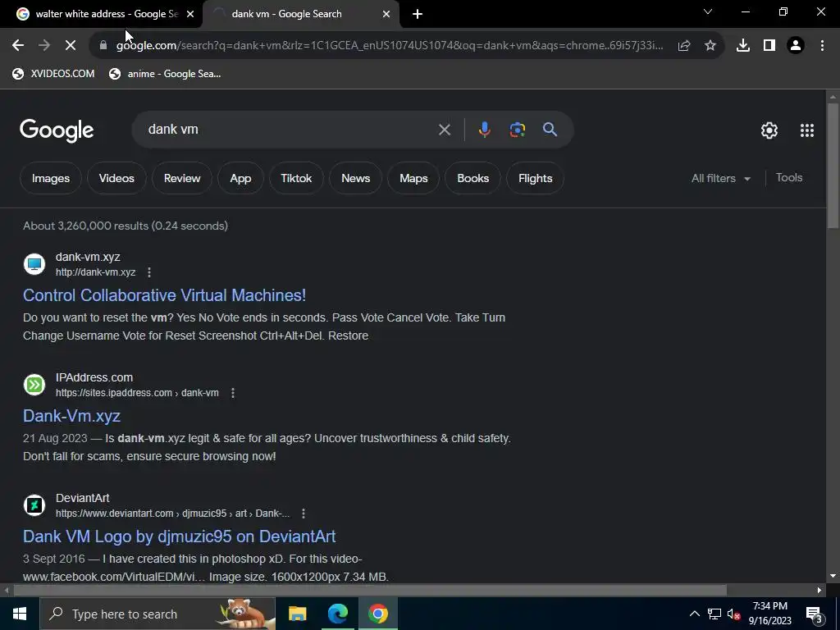This screenshot has width=840, height=630.
Task: Click the horizontal scrollbar right arrow
Action: point(819,591)
